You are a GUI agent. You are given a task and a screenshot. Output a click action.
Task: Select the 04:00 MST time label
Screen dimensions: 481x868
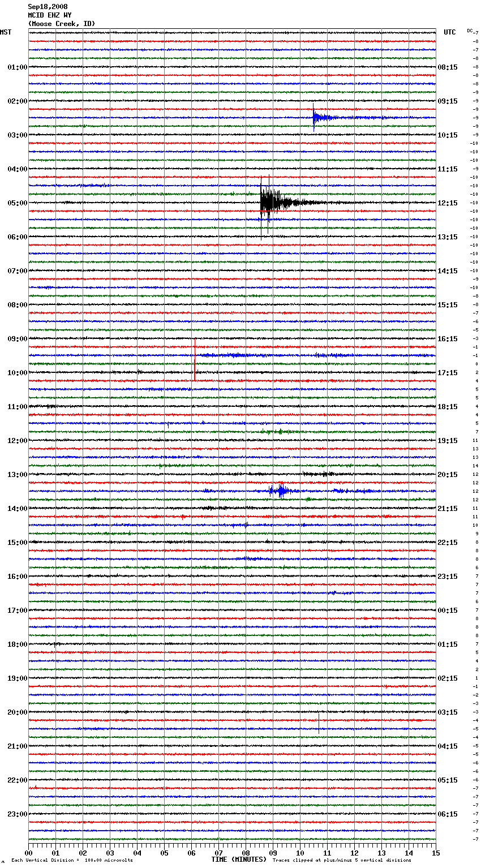(x=17, y=169)
